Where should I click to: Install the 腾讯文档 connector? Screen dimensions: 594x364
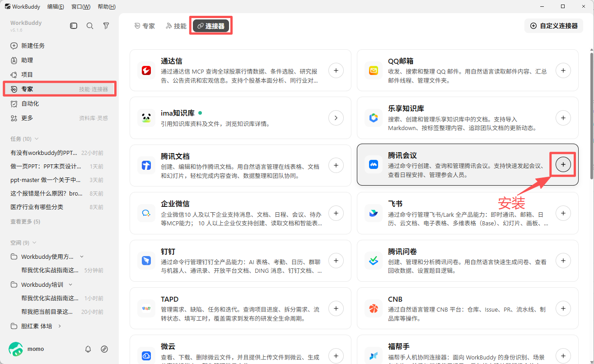336,165
